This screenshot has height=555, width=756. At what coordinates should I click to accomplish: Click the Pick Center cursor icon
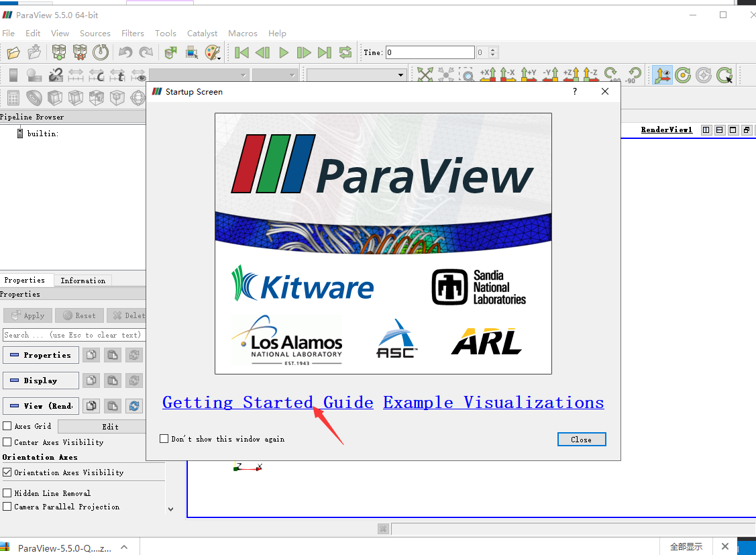point(724,74)
